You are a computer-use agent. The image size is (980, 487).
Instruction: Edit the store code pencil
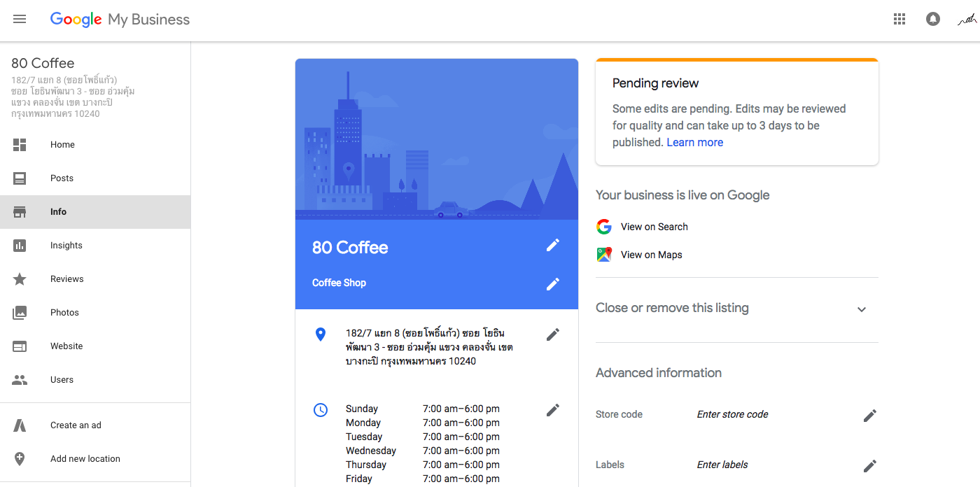(870, 416)
